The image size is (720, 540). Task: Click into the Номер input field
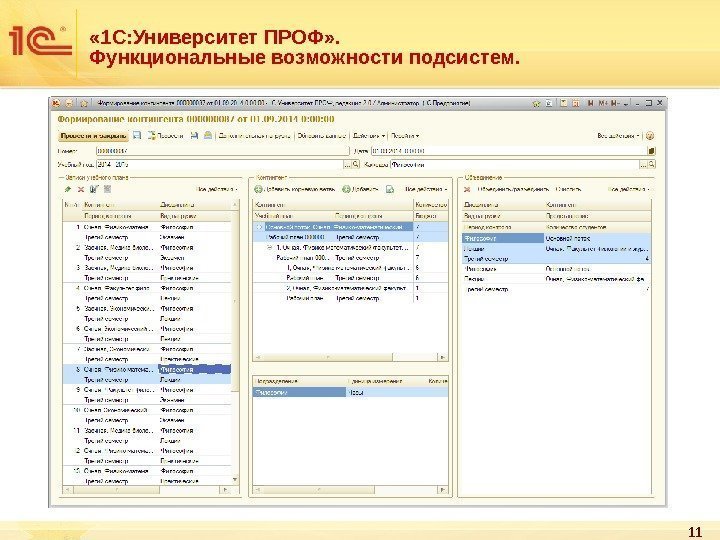pos(223,151)
